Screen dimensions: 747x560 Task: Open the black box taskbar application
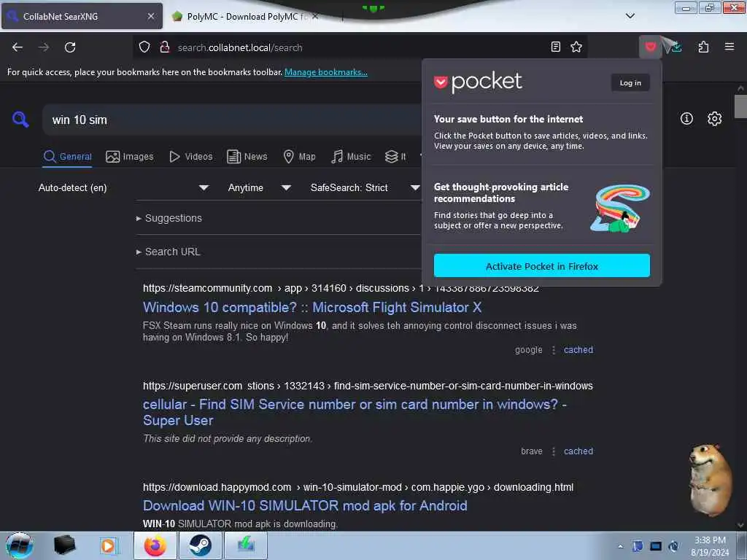pos(64,545)
